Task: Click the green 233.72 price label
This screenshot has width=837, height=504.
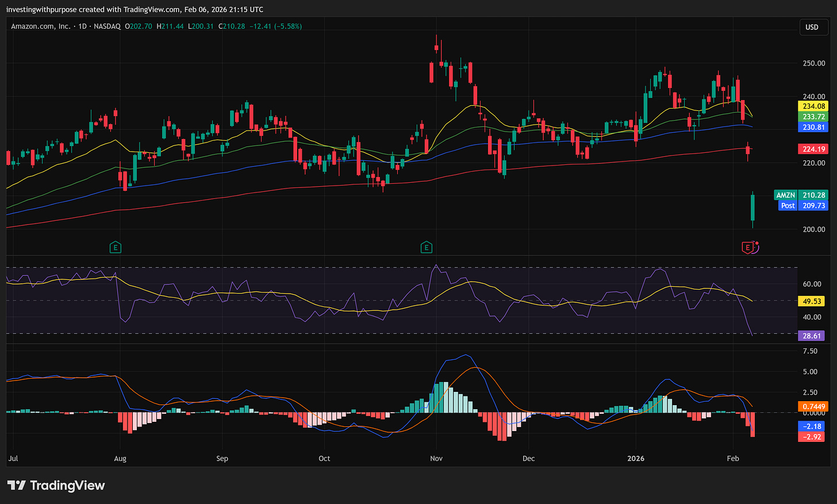Action: click(813, 117)
